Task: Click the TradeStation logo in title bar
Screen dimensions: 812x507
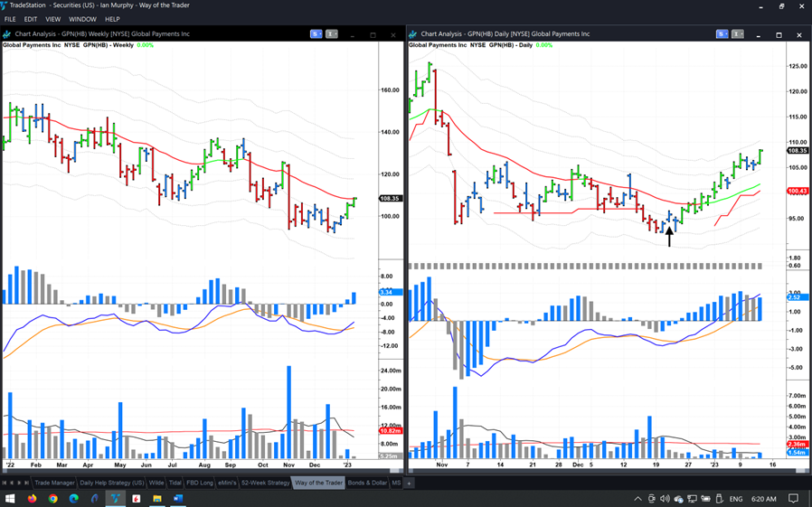Action: click(x=5, y=5)
